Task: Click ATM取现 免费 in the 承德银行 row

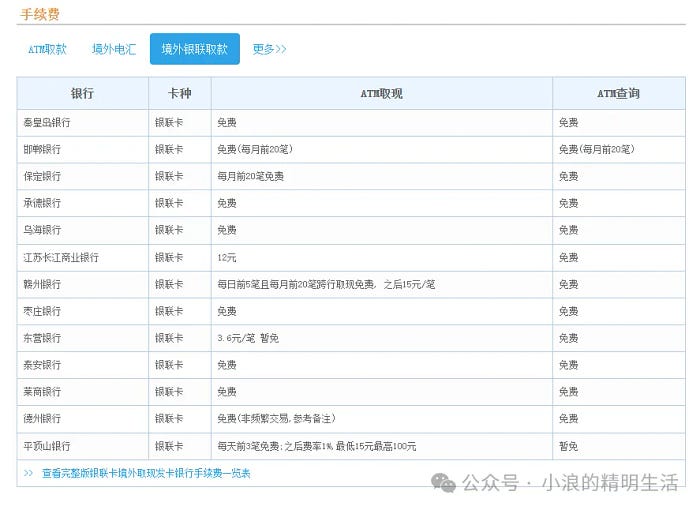Action: (227, 203)
